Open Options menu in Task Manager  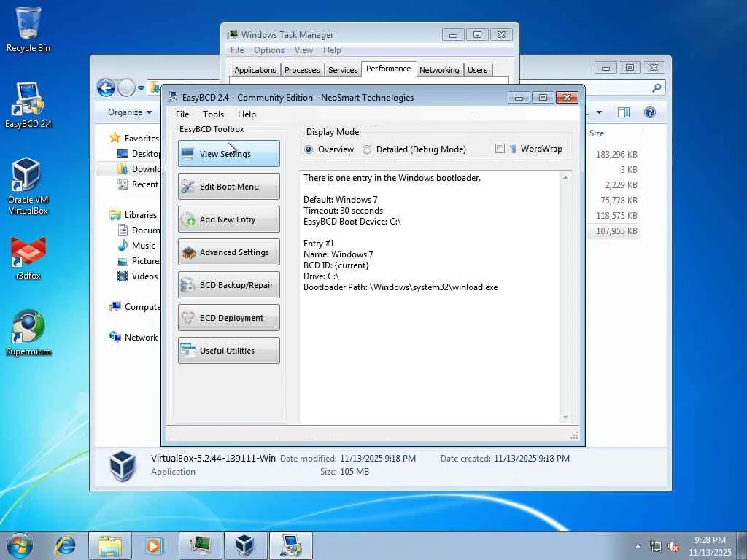click(x=268, y=50)
